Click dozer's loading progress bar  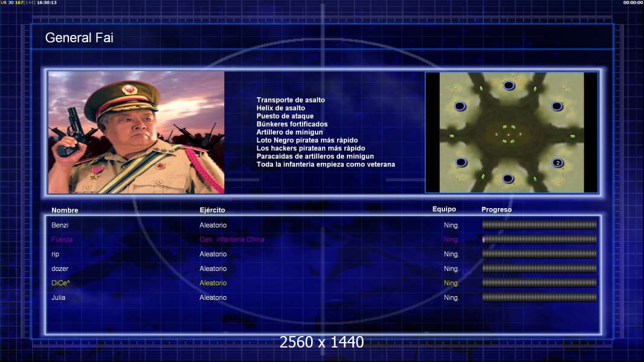539,268
